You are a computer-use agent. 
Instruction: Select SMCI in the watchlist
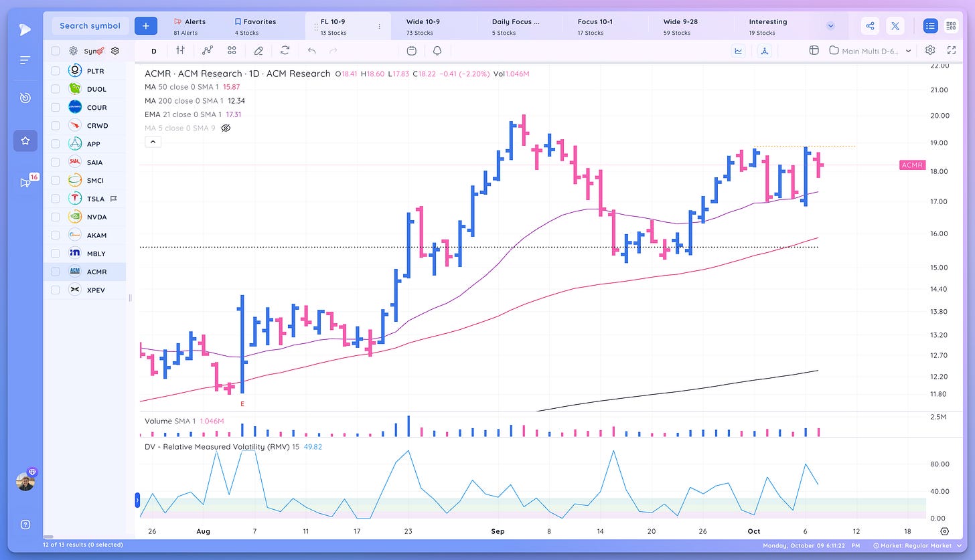coord(85,180)
